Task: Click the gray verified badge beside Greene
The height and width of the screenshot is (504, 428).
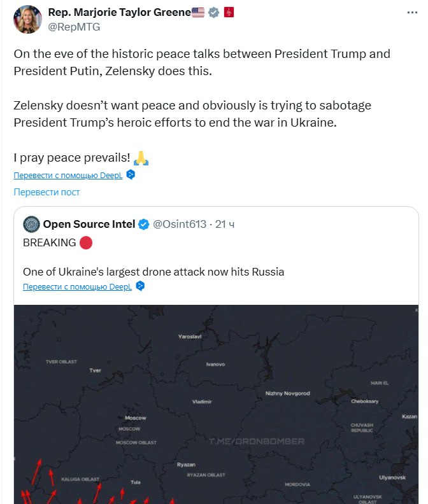Action: pos(215,13)
